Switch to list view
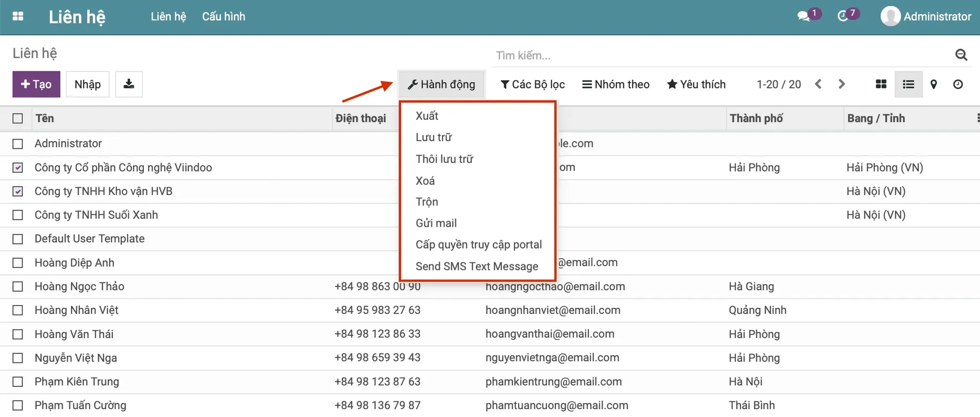980x417 pixels. 909,84
